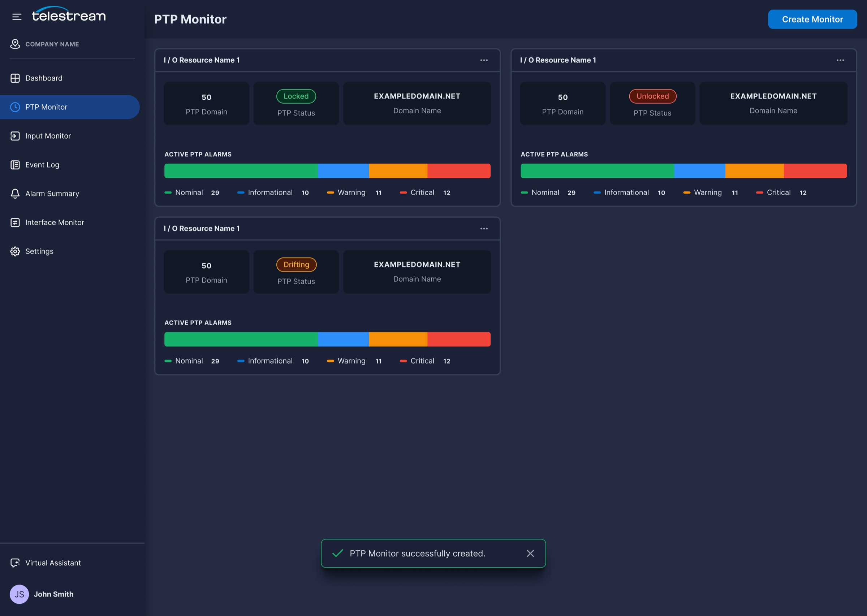Image resolution: width=867 pixels, height=616 pixels.
Task: Click the Event Log list icon
Action: point(15,165)
